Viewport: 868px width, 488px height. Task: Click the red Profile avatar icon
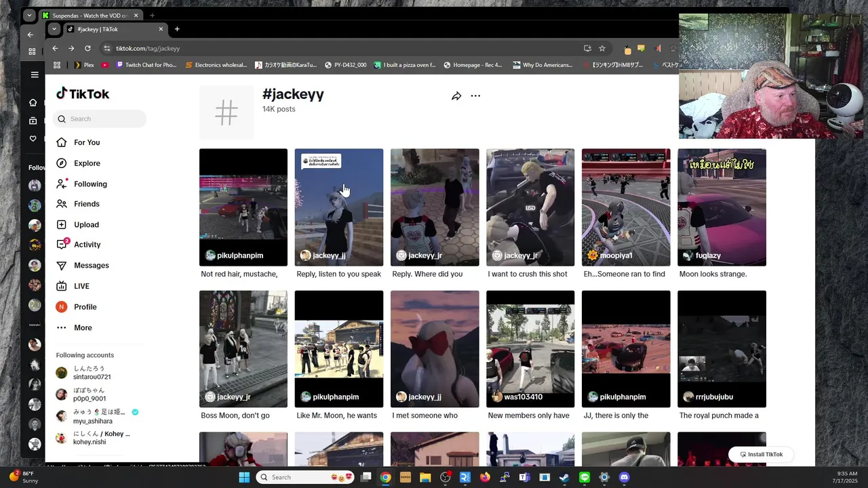click(62, 307)
